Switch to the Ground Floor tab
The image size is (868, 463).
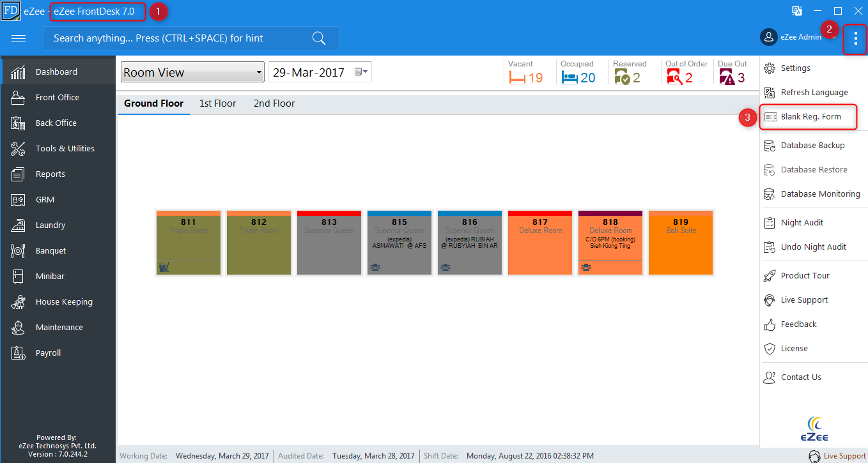(153, 103)
